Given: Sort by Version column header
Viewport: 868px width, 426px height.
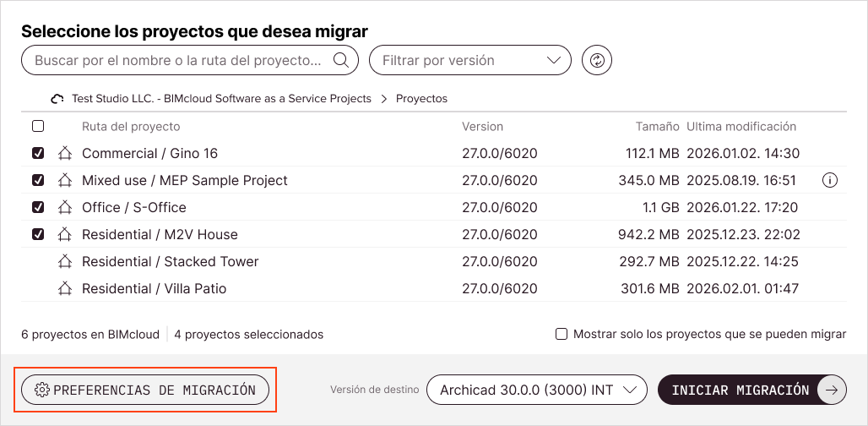Looking at the screenshot, I should click(x=483, y=126).
